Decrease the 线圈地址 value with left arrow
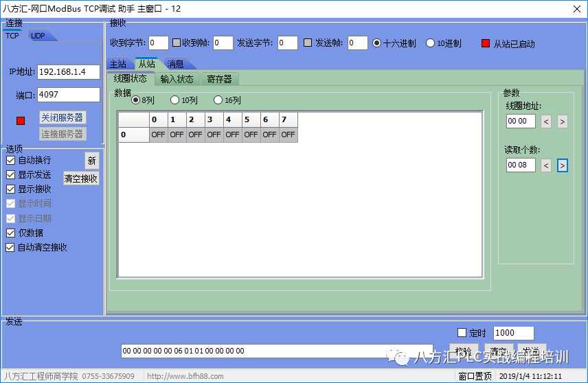Viewport: 588px width, 383px height. point(546,121)
